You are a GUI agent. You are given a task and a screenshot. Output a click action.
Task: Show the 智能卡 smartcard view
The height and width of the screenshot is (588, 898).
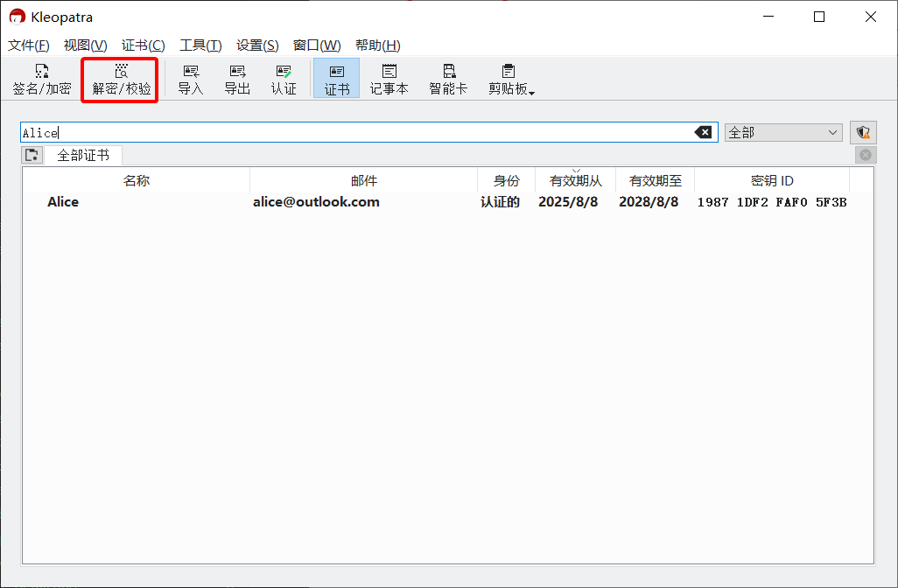pos(448,80)
